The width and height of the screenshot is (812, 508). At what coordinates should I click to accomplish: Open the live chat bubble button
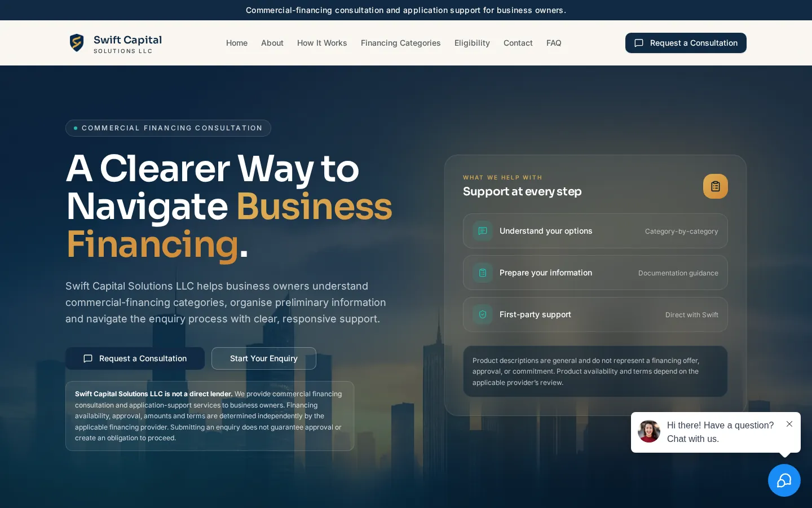click(784, 480)
